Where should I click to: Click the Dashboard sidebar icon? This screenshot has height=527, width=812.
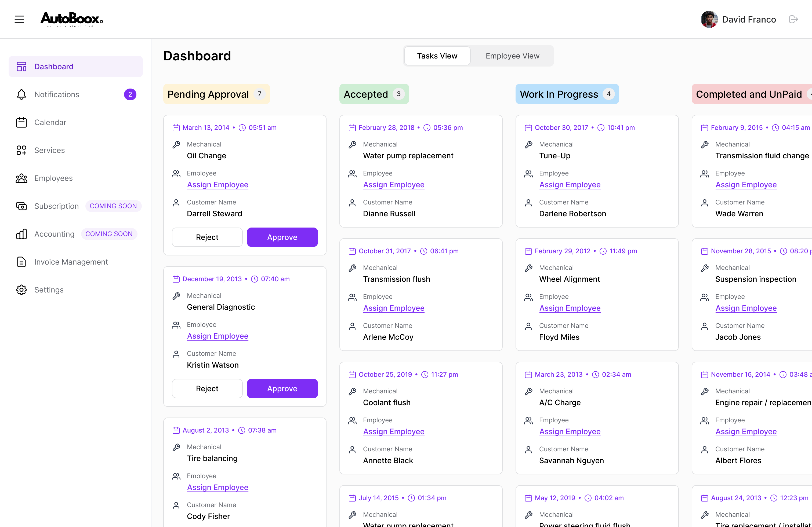point(21,67)
